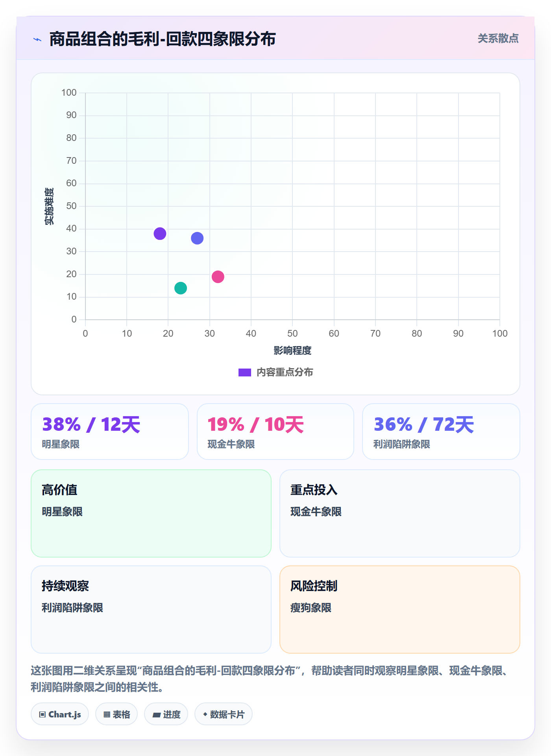Click the 表格 tag
This screenshot has width=551, height=756.
coord(116,714)
